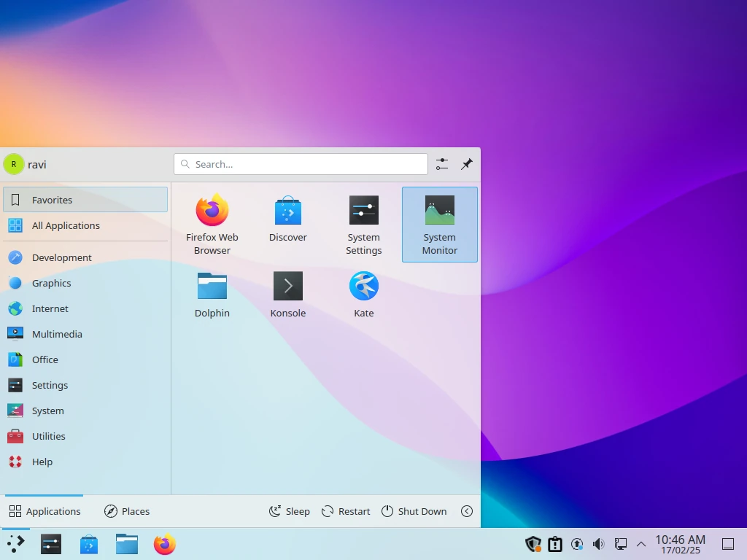This screenshot has width=747, height=560.
Task: Launch System Monitor from favorites
Action: click(440, 225)
